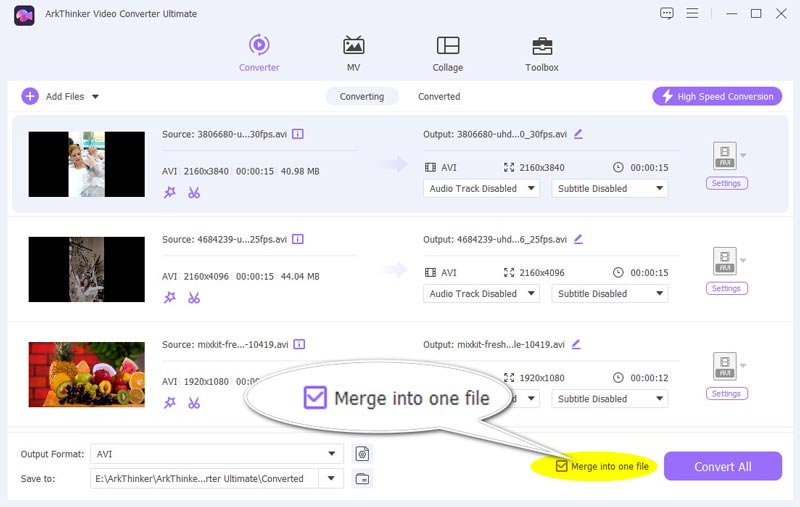Show info for mixkit-fre source video
Image resolution: width=800 pixels, height=507 pixels.
tap(299, 344)
